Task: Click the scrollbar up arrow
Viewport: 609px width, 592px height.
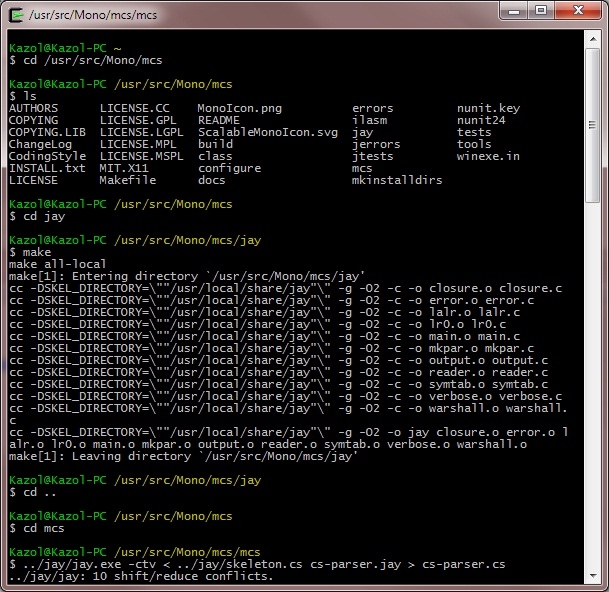Action: [x=593, y=39]
